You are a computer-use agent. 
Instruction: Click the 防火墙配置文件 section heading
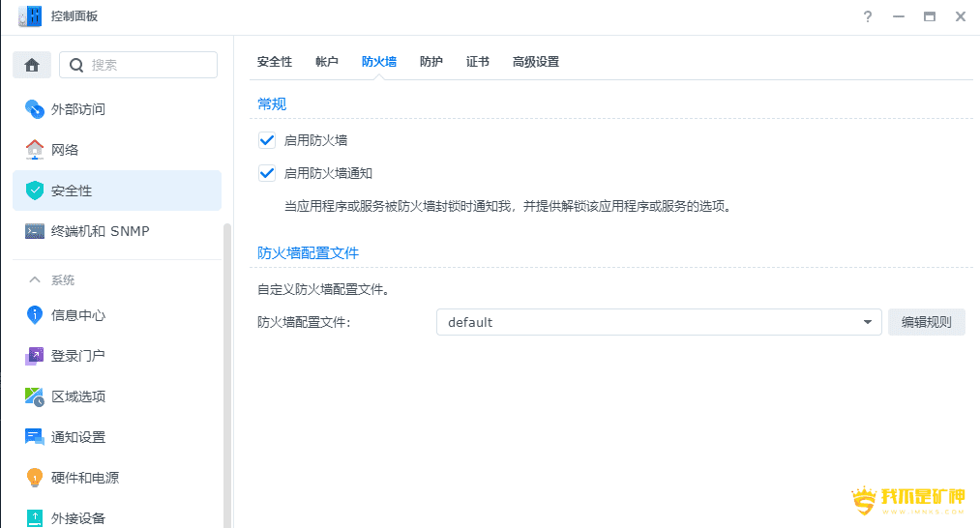pyautogui.click(x=309, y=253)
